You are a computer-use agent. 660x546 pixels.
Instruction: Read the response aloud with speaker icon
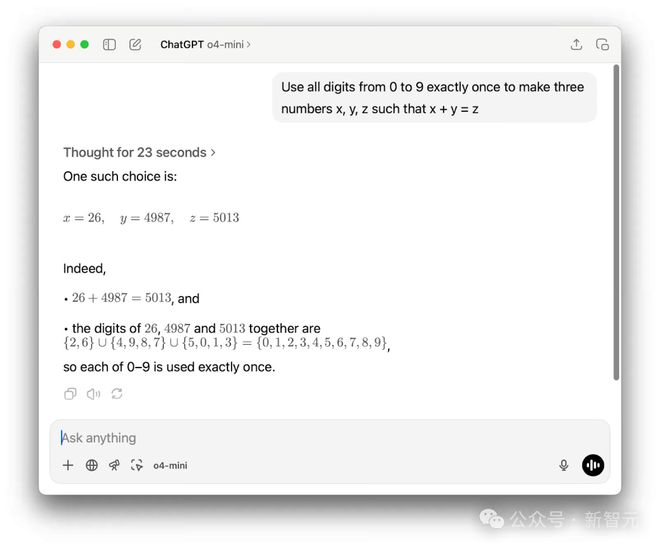click(x=93, y=394)
